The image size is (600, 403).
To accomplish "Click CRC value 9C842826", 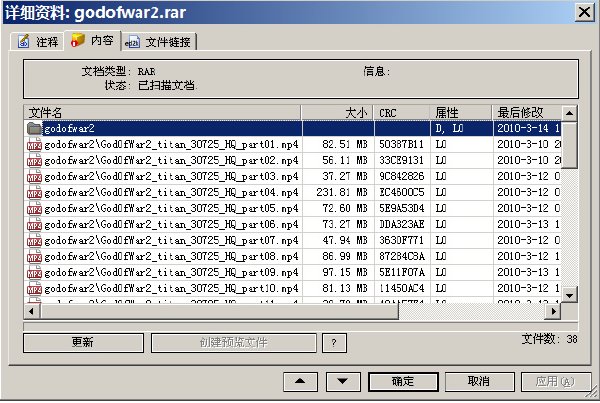I will [401, 177].
